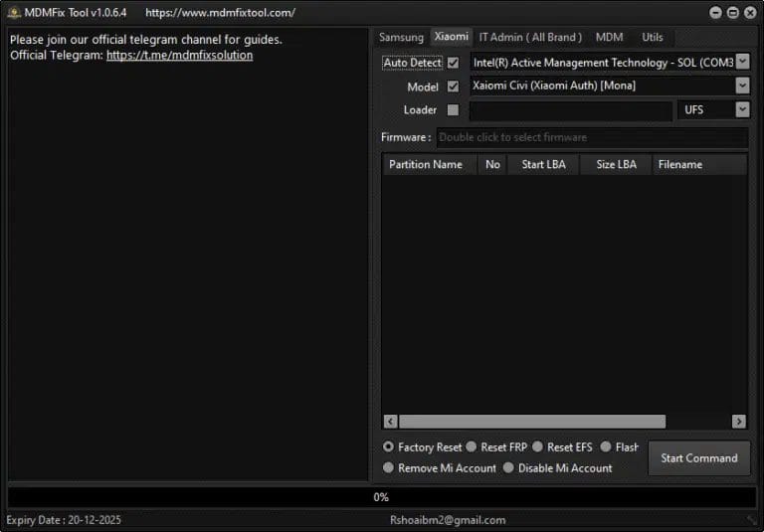Minimize the MDMFix Tool window
764x532 pixels.
(716, 13)
